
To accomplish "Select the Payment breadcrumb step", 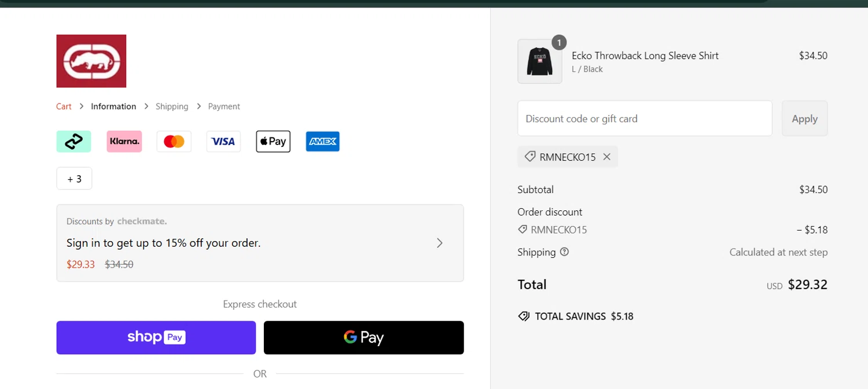I will [224, 106].
